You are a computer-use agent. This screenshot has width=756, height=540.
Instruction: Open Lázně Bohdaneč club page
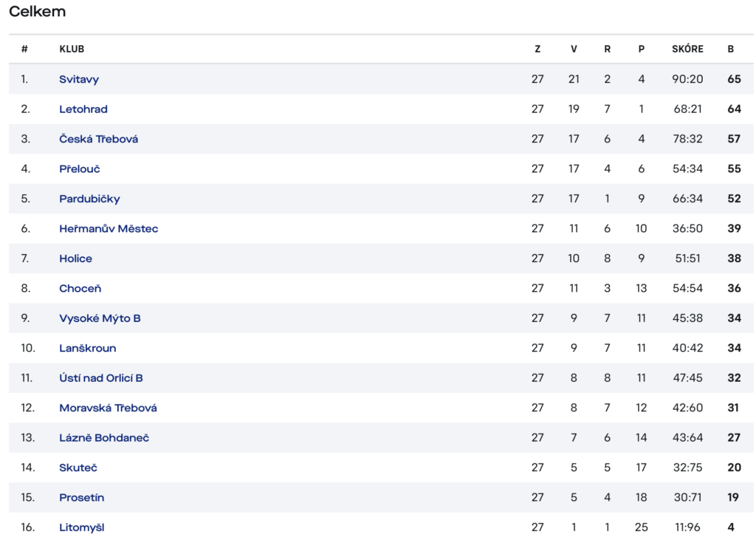(x=104, y=438)
